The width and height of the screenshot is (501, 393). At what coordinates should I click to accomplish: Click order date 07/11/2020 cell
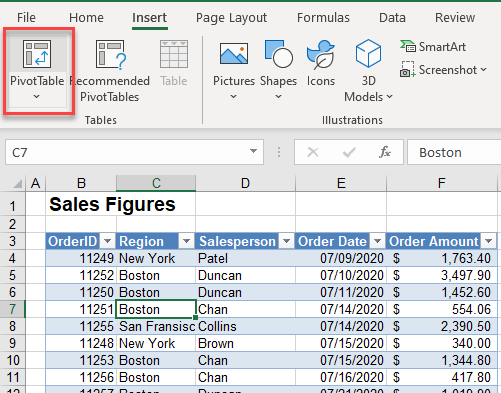pos(341,292)
